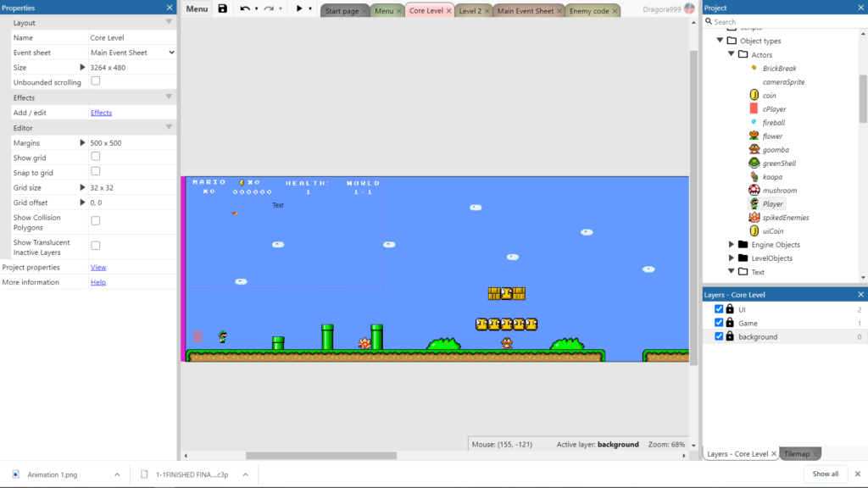Open the Effects link
This screenshot has width=868, height=488.
point(102,113)
